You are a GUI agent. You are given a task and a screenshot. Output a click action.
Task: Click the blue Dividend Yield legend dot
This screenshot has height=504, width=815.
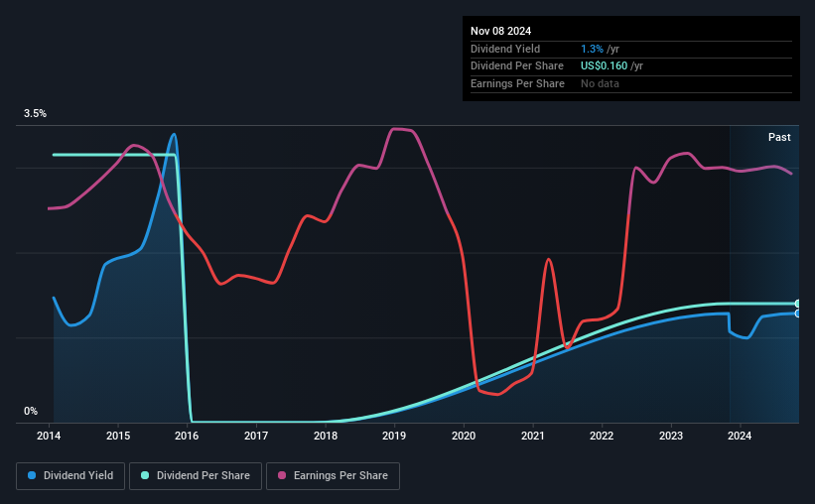tap(32, 475)
